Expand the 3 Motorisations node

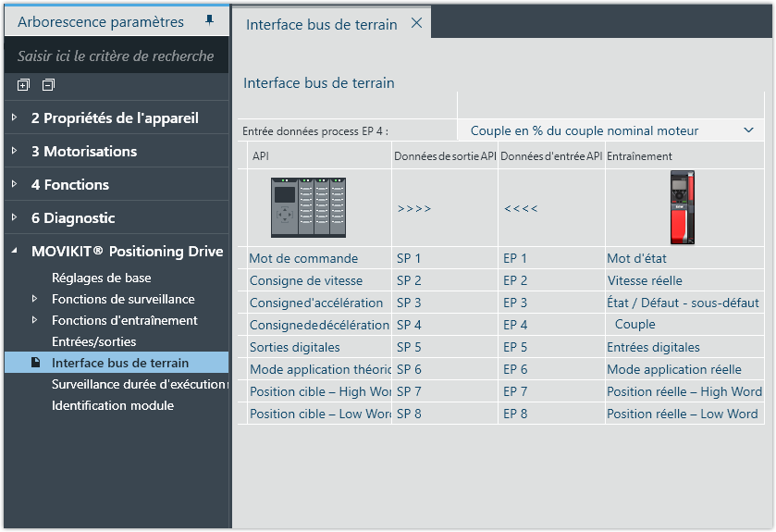(x=14, y=152)
